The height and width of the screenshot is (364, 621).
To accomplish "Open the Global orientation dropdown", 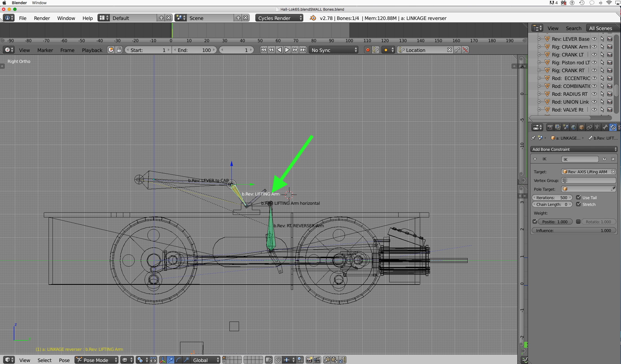I will pos(205,360).
